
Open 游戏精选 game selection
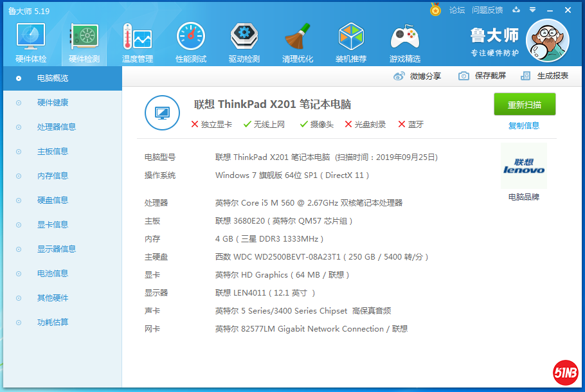[x=404, y=42]
